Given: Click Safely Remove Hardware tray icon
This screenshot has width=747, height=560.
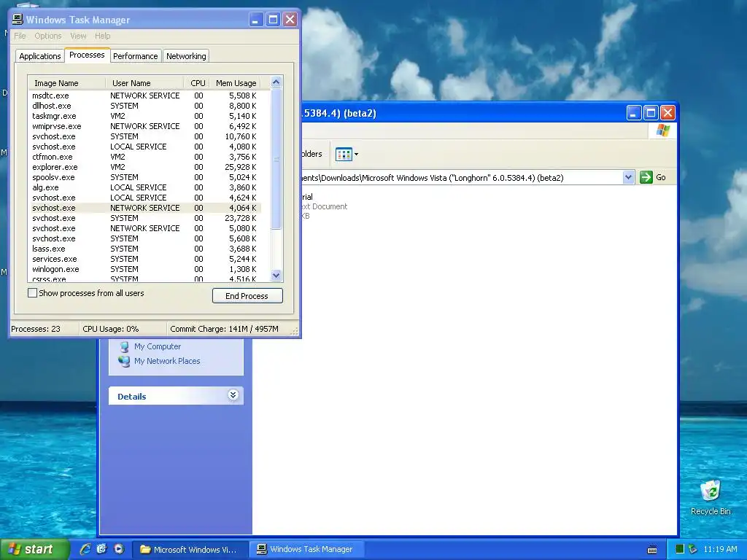Looking at the screenshot, I should [x=693, y=549].
